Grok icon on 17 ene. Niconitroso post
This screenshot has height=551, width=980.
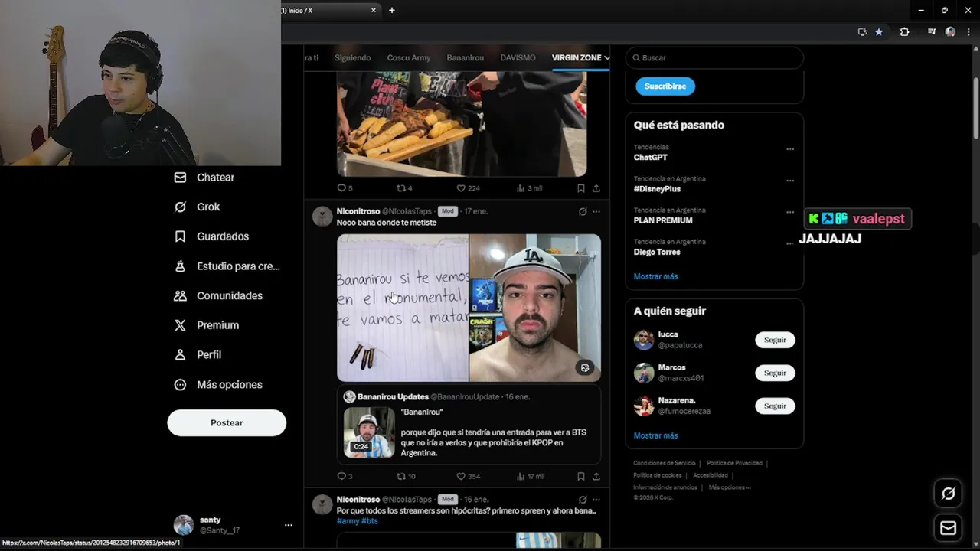(583, 211)
